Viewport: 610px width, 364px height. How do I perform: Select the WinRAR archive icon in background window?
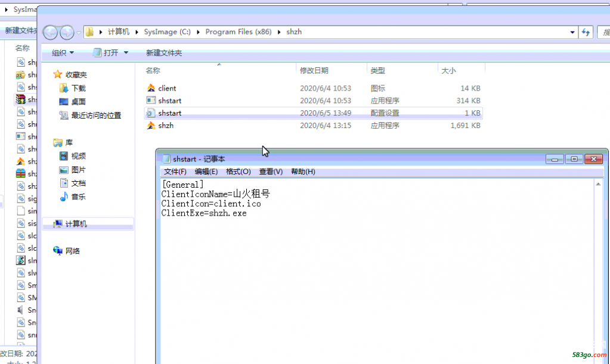21,99
